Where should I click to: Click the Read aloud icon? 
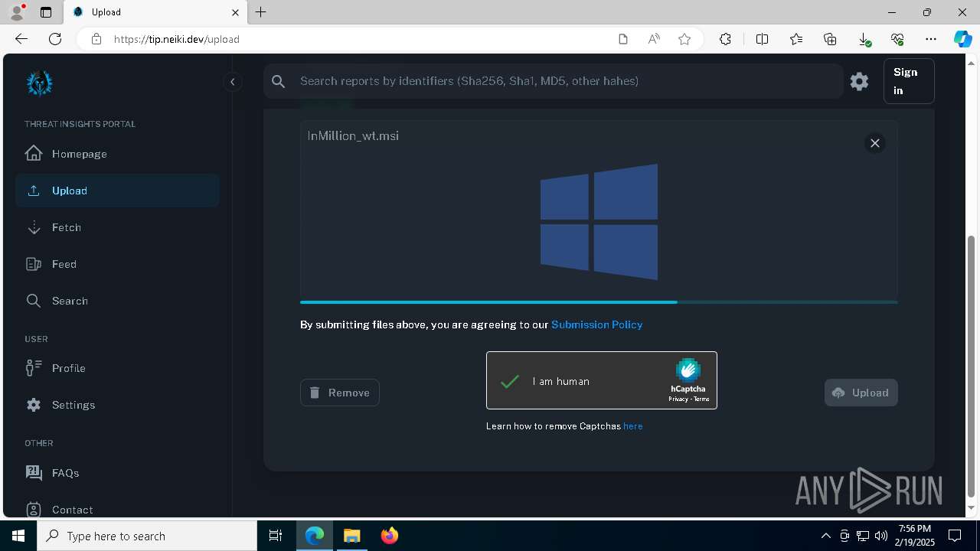point(654,39)
